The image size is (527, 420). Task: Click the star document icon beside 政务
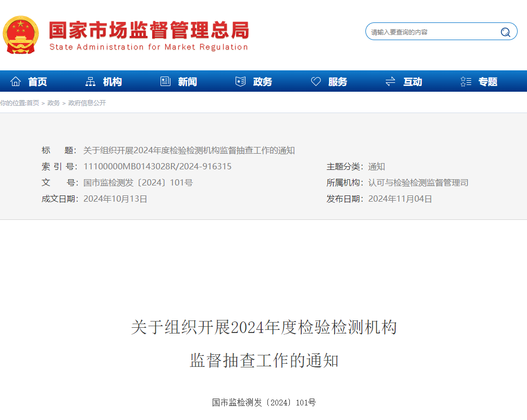[x=240, y=82]
